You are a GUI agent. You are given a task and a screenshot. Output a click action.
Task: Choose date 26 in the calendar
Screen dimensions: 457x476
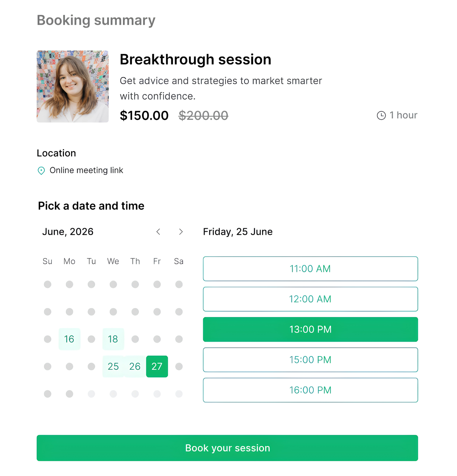pyautogui.click(x=135, y=367)
